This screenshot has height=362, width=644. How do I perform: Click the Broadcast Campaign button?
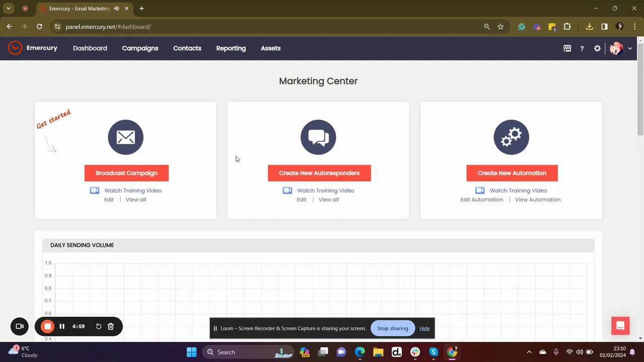pyautogui.click(x=126, y=173)
